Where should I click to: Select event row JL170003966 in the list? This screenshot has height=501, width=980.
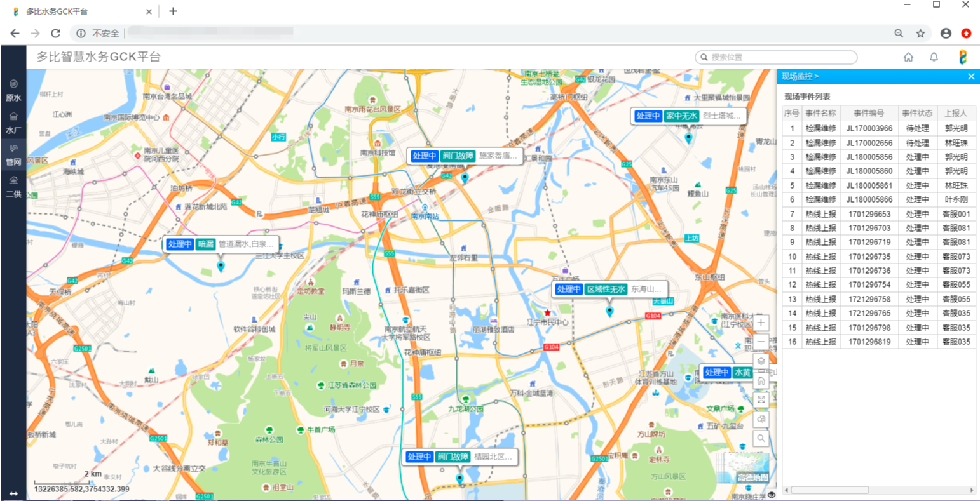pos(869,128)
